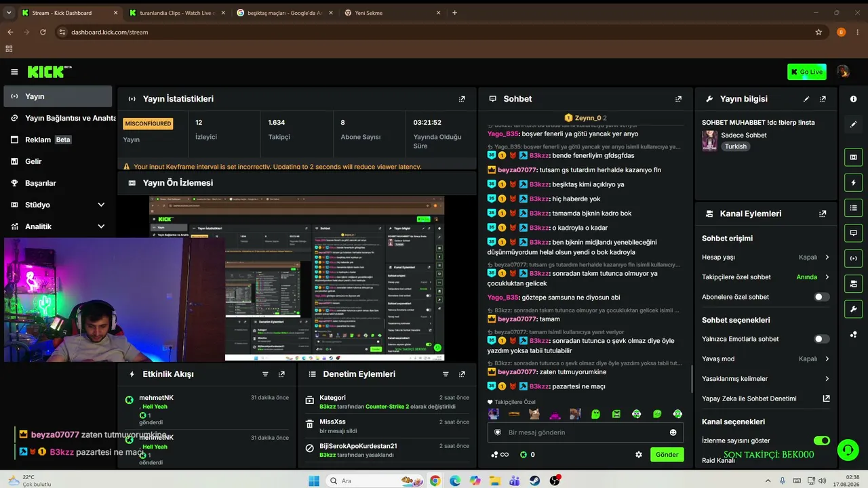Viewport: 868px width, 488px height.
Task: Open the emoji picker in the message box
Action: point(673,432)
